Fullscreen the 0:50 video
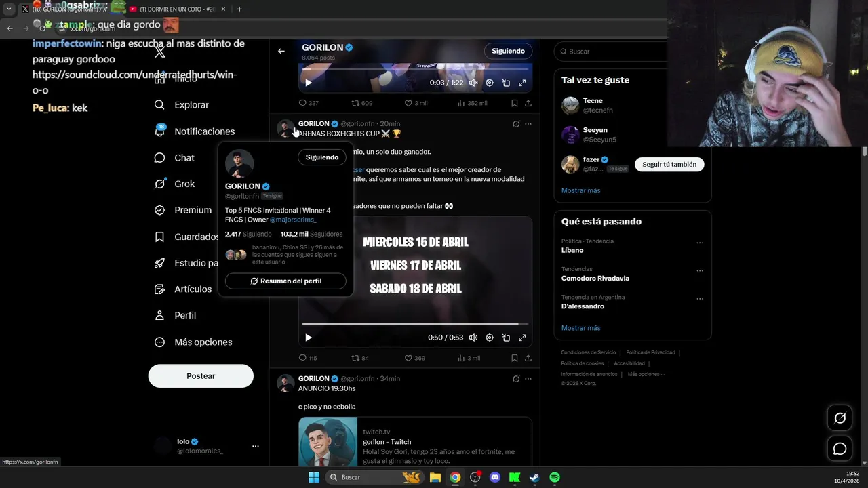868x488 pixels. pyautogui.click(x=522, y=338)
